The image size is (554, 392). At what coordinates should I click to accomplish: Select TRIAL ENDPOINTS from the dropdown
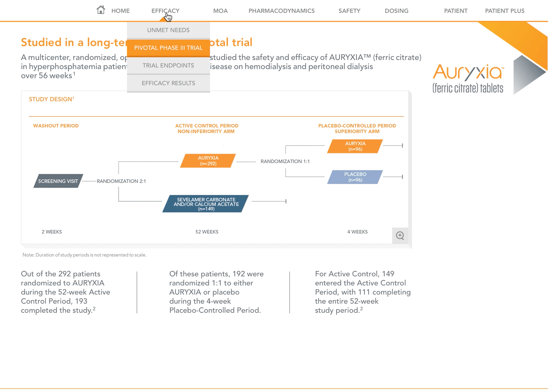click(168, 66)
